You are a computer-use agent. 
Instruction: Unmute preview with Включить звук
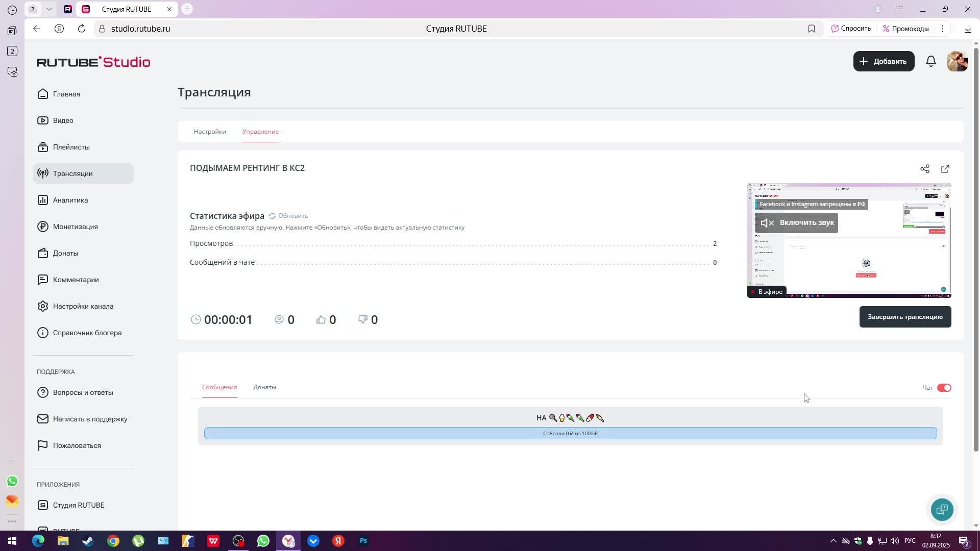click(x=796, y=223)
